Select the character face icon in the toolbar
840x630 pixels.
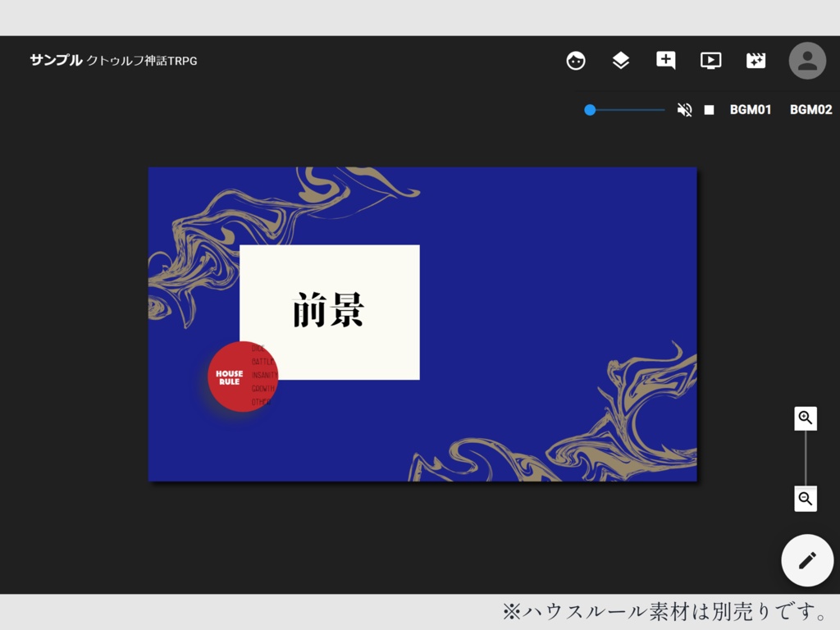coord(575,60)
